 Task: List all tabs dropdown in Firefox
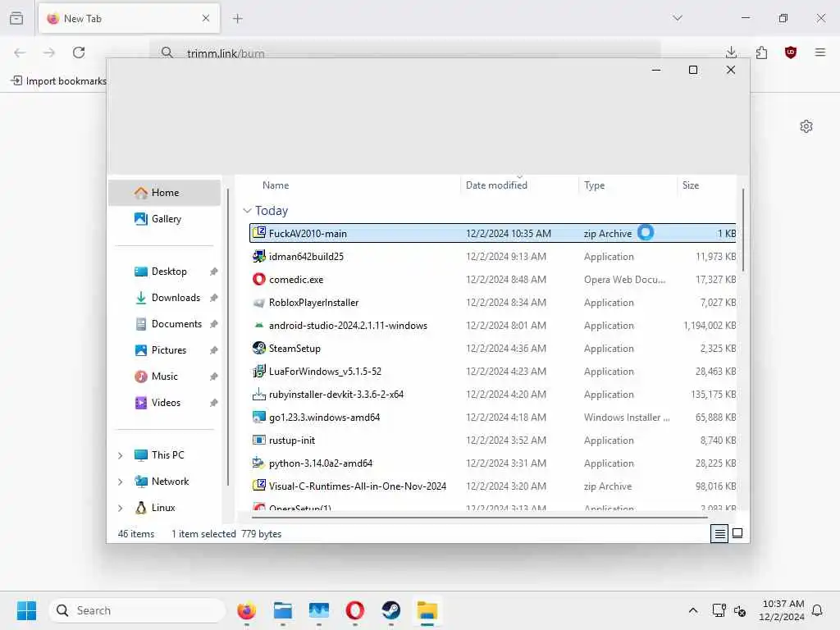tap(678, 18)
